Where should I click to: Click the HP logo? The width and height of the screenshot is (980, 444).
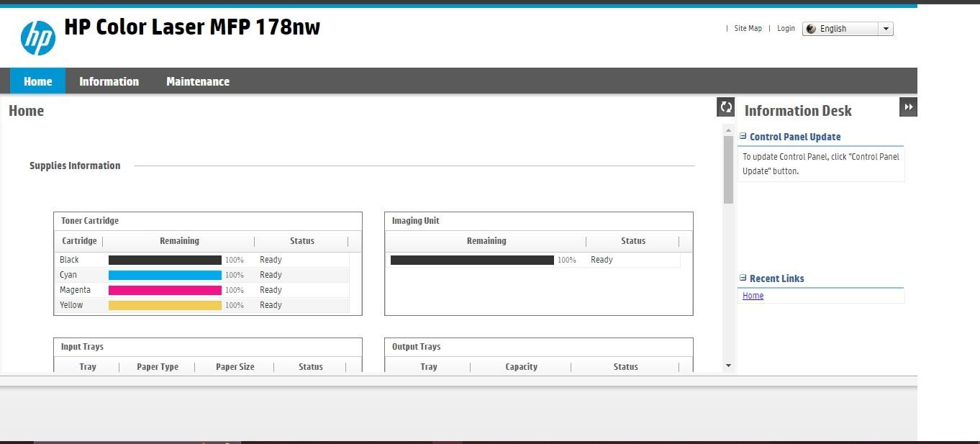coord(40,37)
